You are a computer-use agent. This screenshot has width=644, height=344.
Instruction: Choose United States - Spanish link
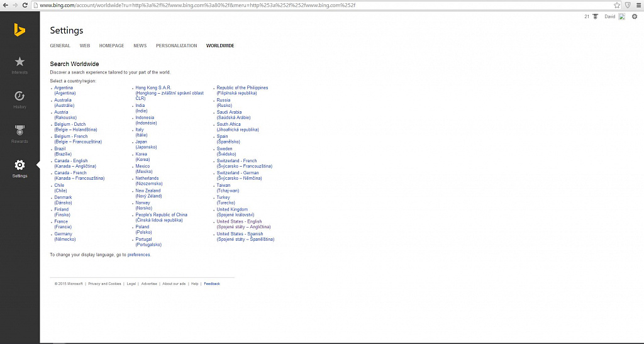tap(246, 236)
